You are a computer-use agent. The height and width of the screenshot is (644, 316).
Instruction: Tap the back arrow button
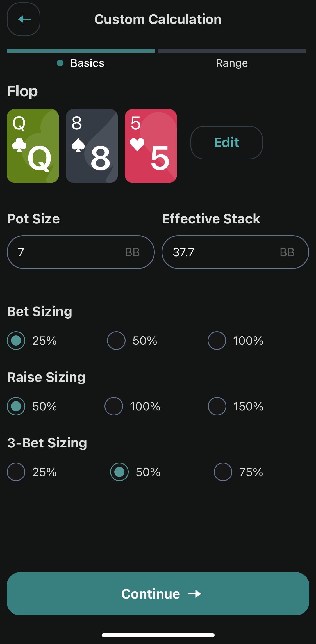[x=24, y=19]
